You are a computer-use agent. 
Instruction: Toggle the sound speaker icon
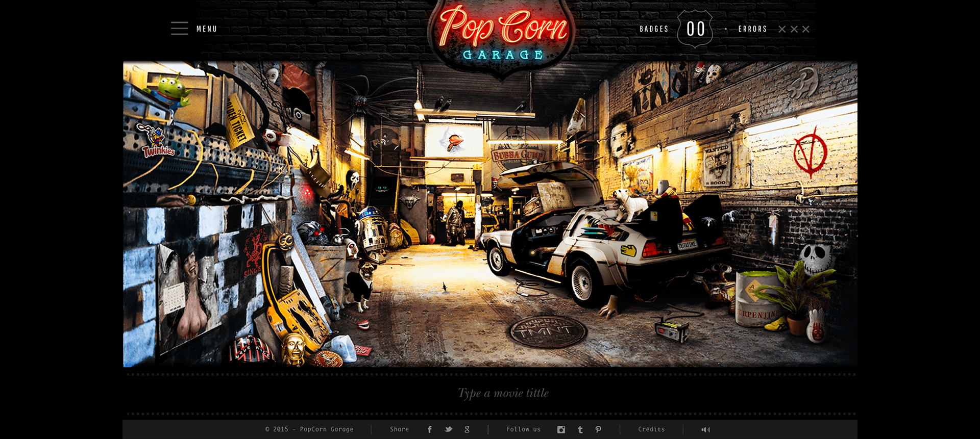(705, 429)
